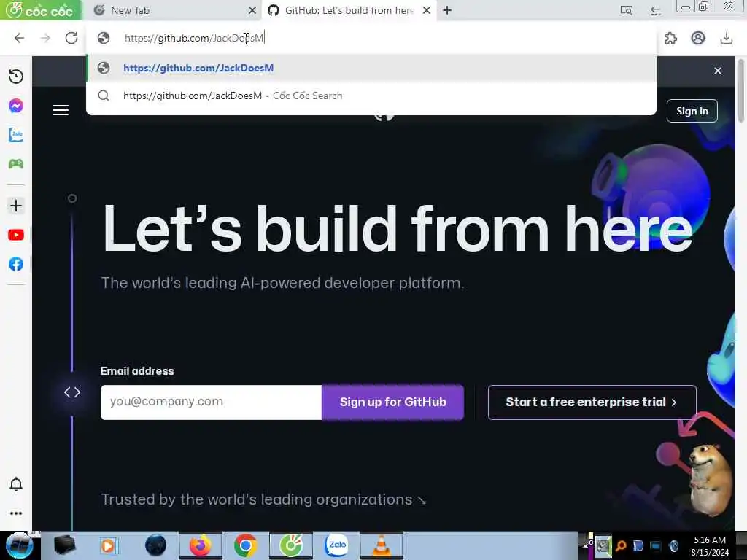Open a new tab with plus button
747x560 pixels.
pyautogui.click(x=447, y=10)
